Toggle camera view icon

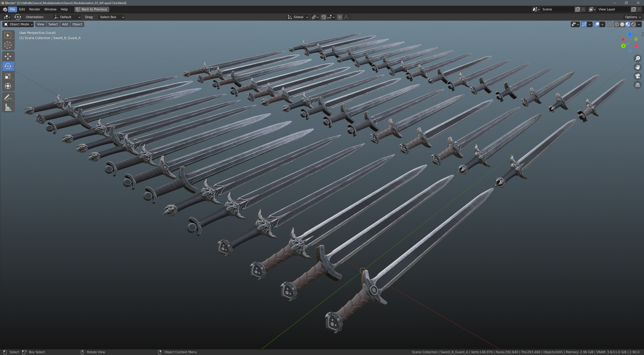coord(637,76)
